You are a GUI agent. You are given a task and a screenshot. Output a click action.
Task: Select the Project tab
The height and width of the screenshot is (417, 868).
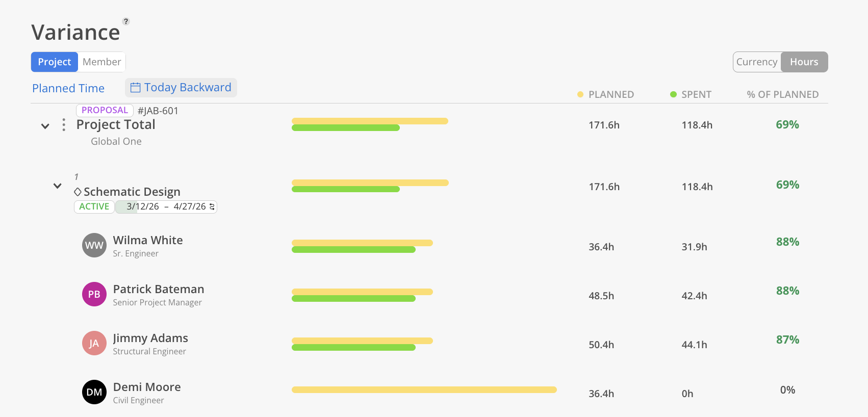55,62
